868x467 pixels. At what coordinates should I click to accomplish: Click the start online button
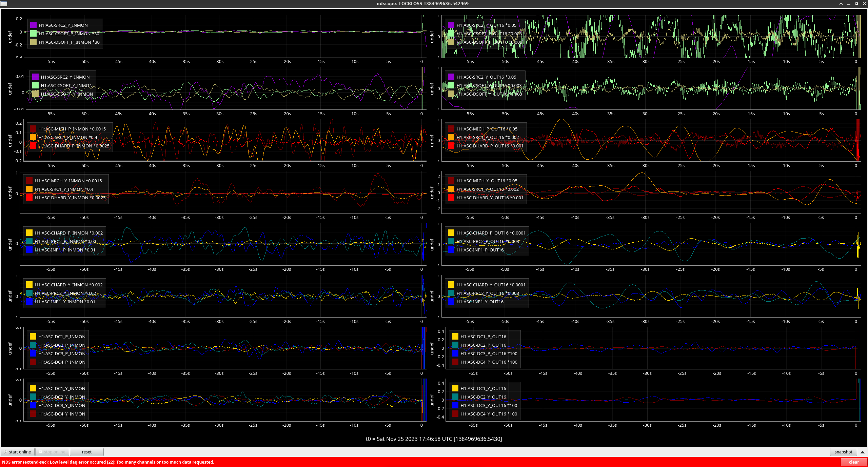coord(18,452)
